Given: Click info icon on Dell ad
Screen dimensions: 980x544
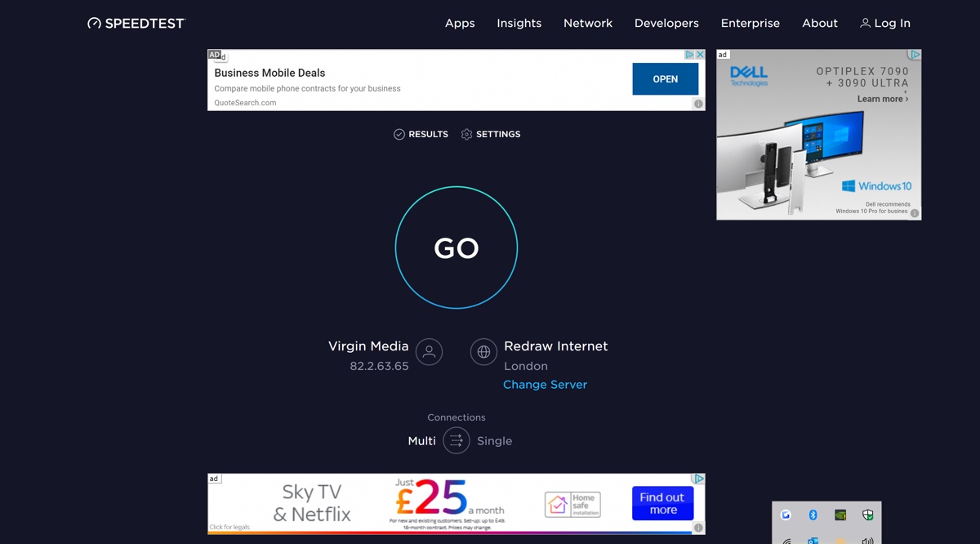Looking at the screenshot, I should click(915, 213).
